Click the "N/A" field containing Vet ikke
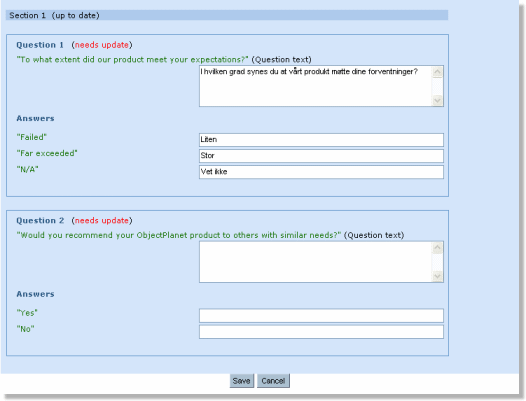The height and width of the screenshot is (401, 526). 321,172
